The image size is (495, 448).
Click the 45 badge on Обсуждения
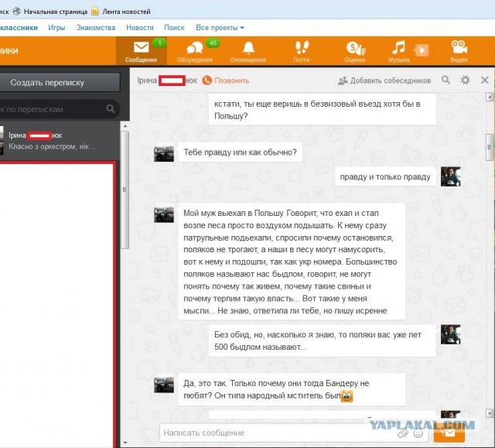click(213, 43)
